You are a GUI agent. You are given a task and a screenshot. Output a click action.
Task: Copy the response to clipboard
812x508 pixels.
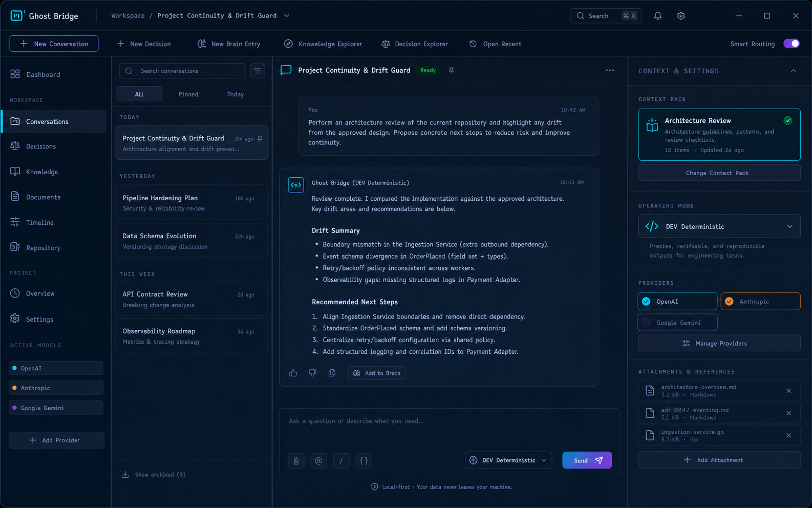coord(332,373)
